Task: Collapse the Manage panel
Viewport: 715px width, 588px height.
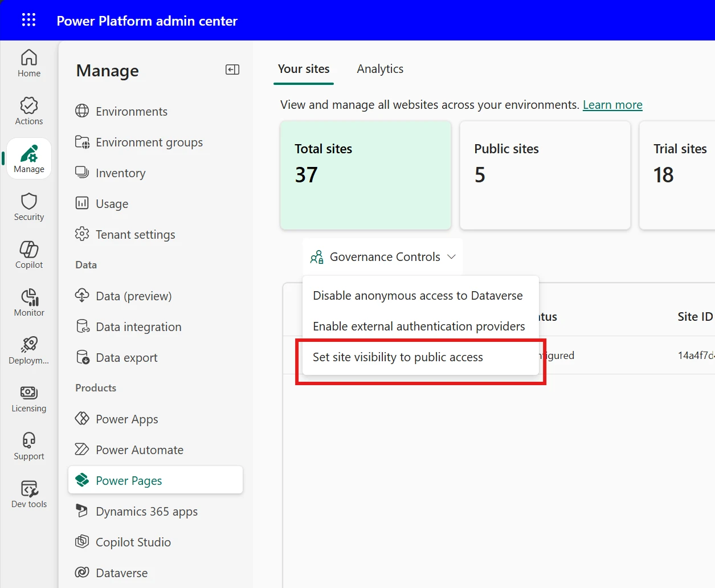Action: click(x=232, y=70)
